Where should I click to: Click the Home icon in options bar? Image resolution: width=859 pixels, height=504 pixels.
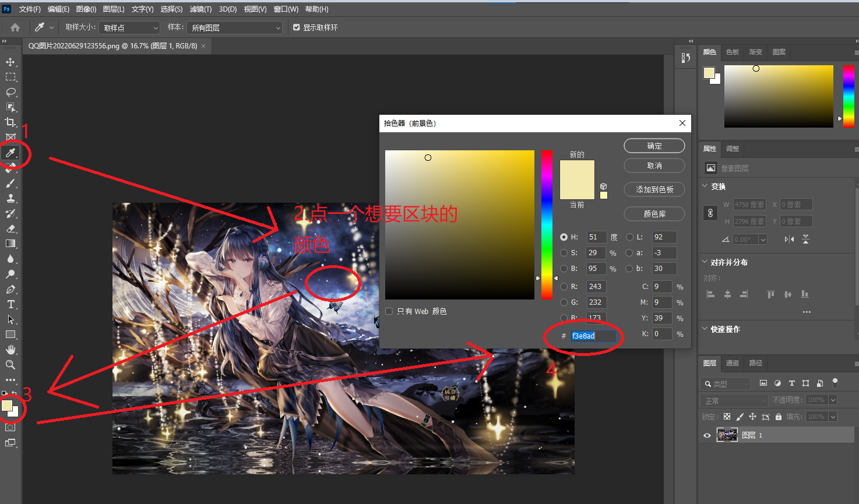(15, 27)
